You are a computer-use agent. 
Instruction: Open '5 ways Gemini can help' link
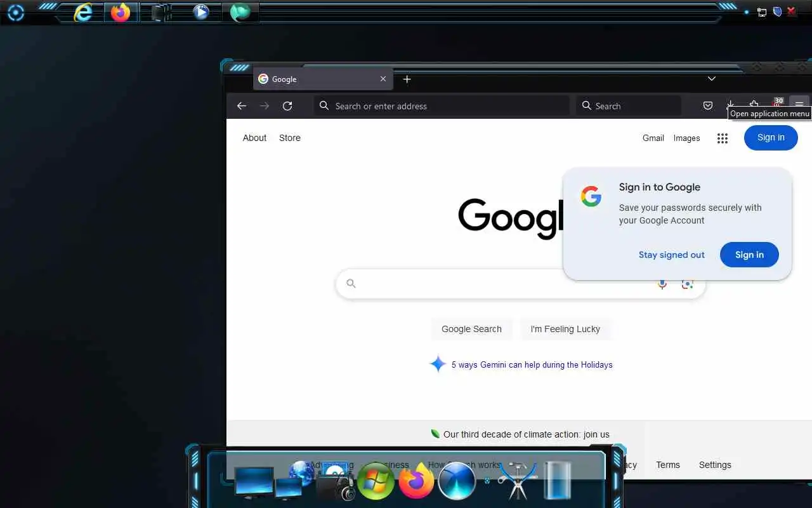[532, 364]
